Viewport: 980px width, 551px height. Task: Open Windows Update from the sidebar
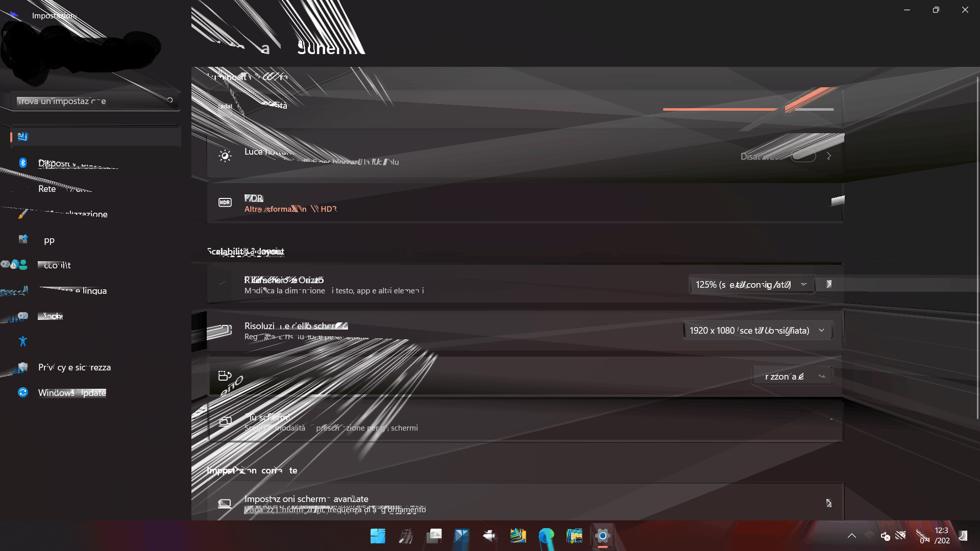pos(71,393)
